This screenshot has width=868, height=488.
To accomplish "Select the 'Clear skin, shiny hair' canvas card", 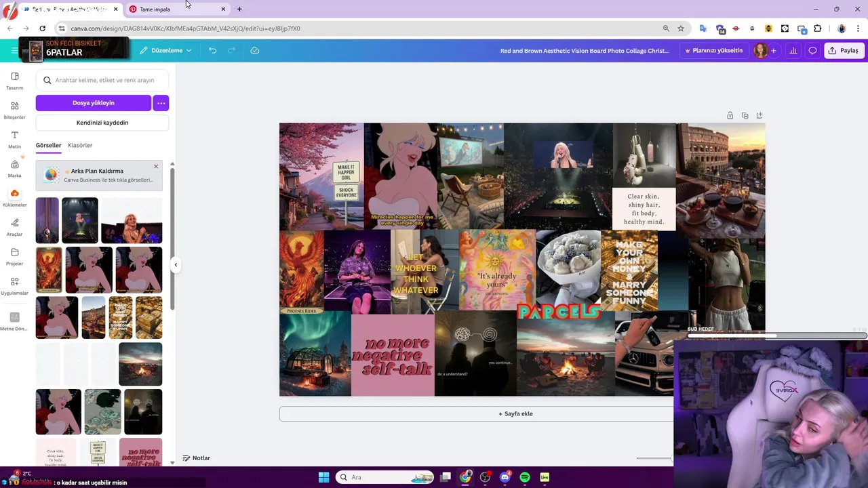I will (x=644, y=209).
